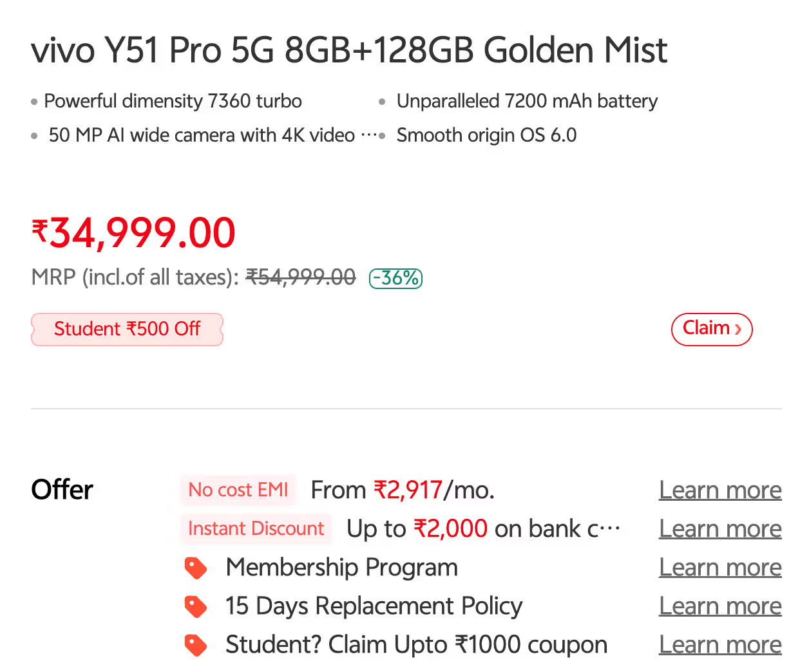Screen dimensions: 809x672
Task: Click the 15 Days Replacement Policy tag icon
Action: 196,606
